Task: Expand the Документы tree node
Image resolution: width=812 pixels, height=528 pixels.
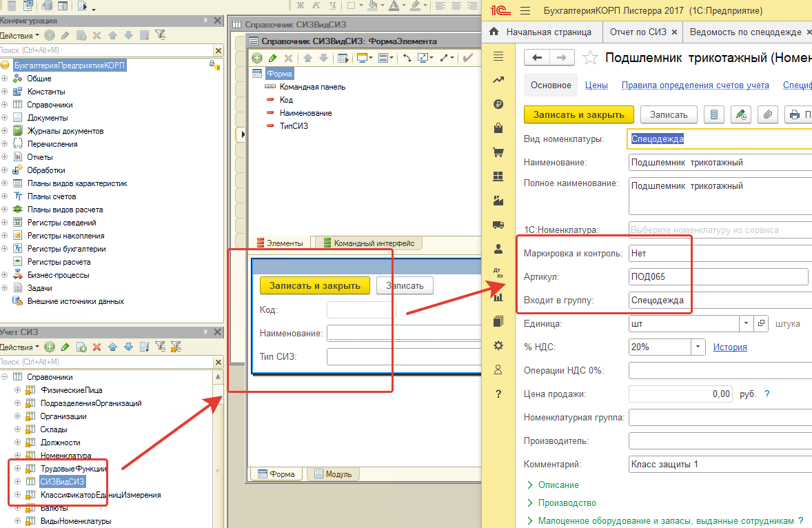Action: (x=5, y=118)
